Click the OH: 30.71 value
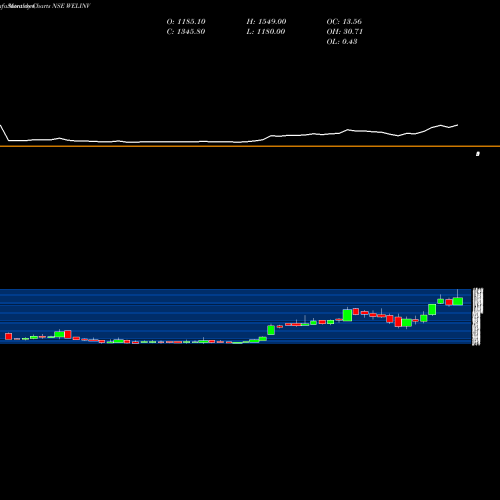The image size is (500, 500). [345, 32]
